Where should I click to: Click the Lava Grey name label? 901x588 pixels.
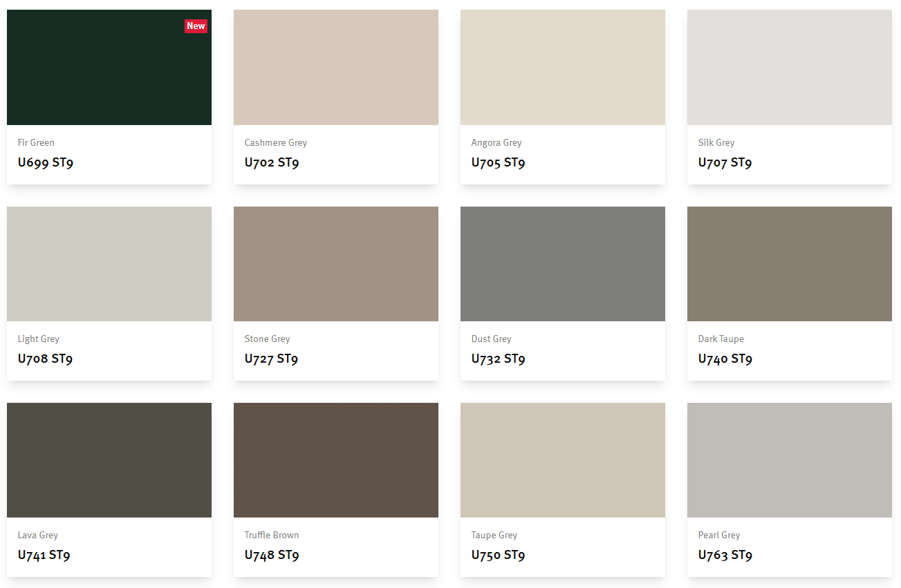coord(38,535)
